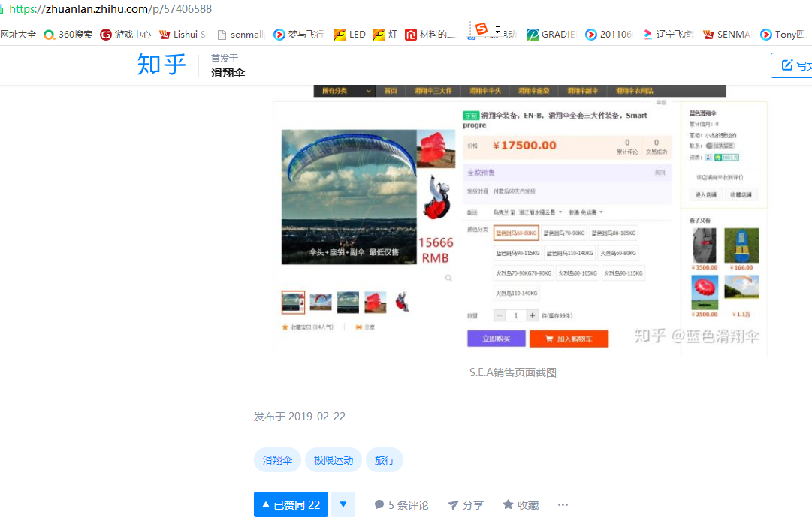Go to Zhihu home via 知乎 logo
The image size is (812, 524).
(161, 65)
